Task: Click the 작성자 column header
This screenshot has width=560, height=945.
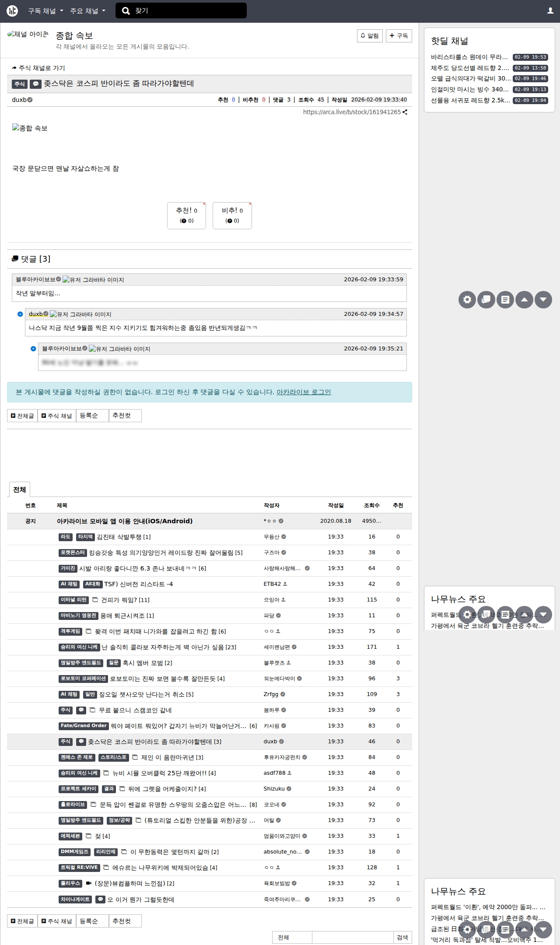Action: [x=271, y=505]
